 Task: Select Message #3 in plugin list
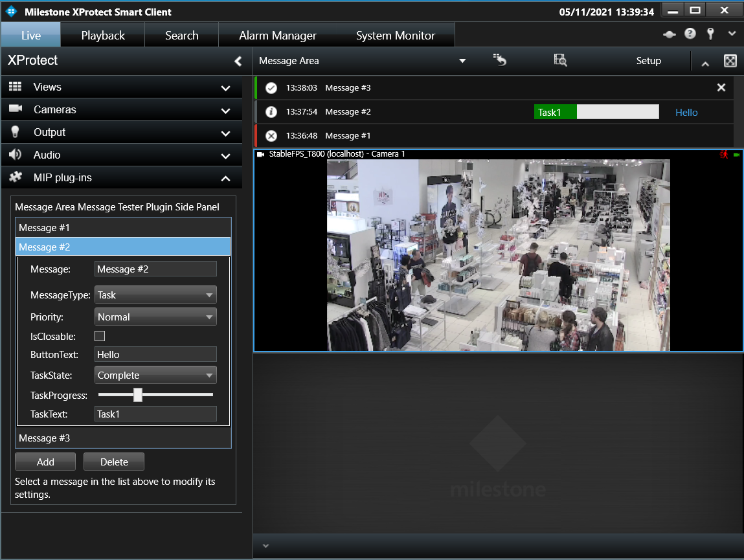click(124, 438)
